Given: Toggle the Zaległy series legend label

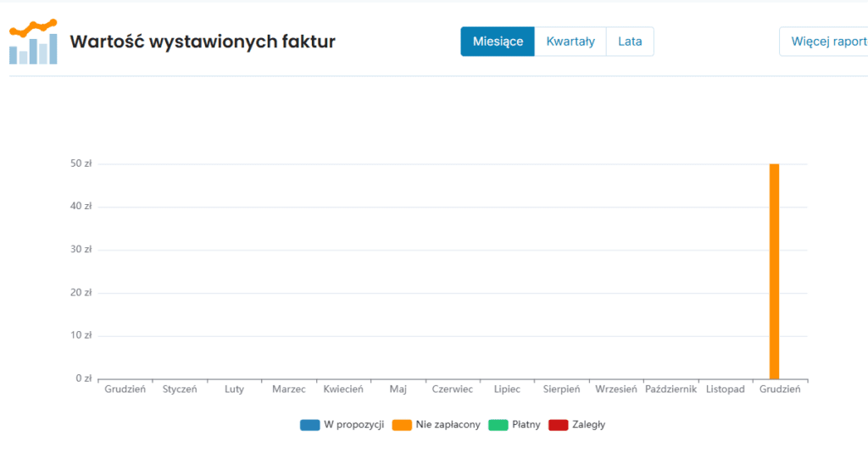Looking at the screenshot, I should [588, 425].
